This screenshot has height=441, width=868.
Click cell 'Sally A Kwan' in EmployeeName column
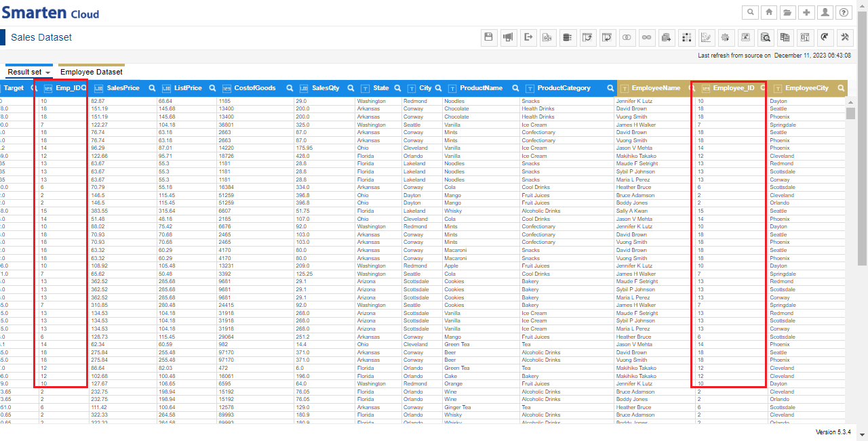coord(631,211)
